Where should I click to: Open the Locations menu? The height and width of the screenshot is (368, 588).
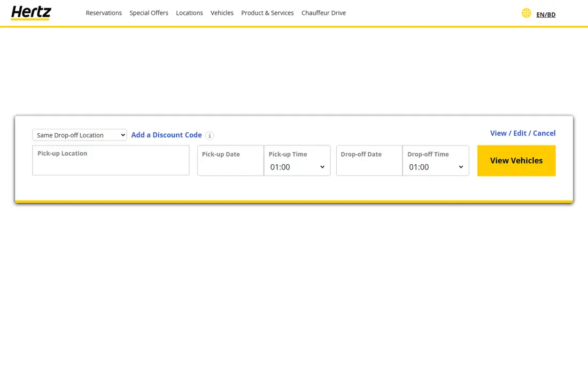(x=189, y=13)
